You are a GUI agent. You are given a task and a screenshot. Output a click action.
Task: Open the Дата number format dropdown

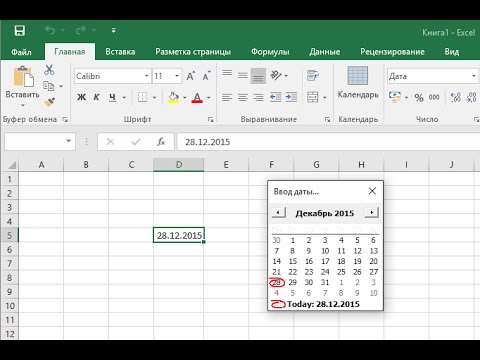pyautogui.click(x=432, y=76)
